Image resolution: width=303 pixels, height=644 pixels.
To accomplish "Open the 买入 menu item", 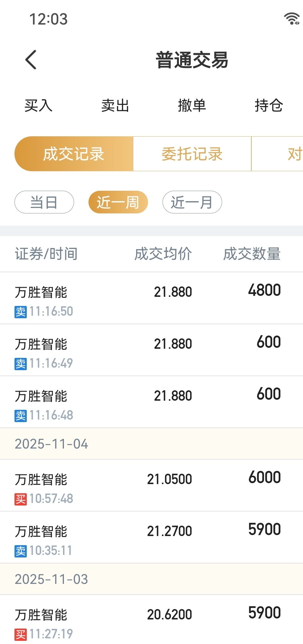I will coord(38,105).
